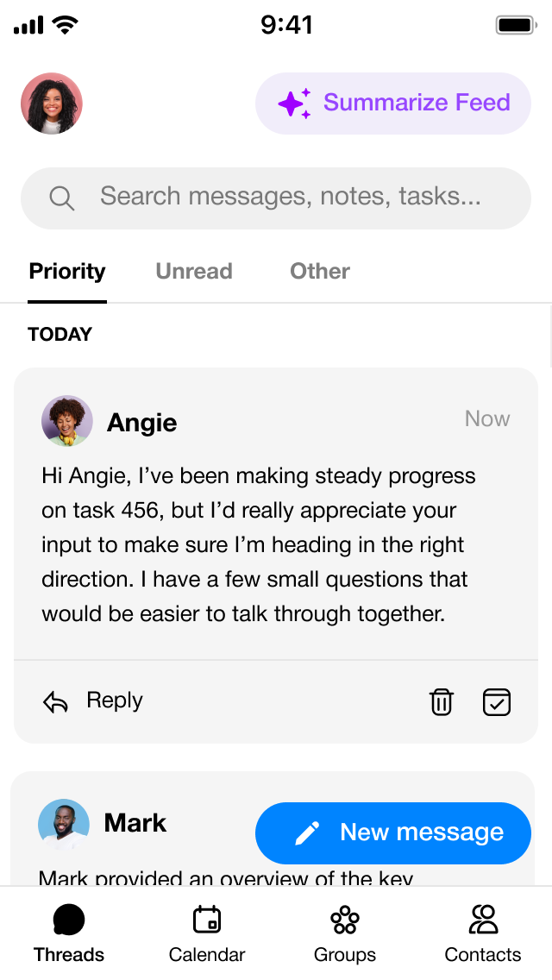552x980 pixels.
Task: Mark Angie's message as done checkbox icon
Action: pos(497,702)
